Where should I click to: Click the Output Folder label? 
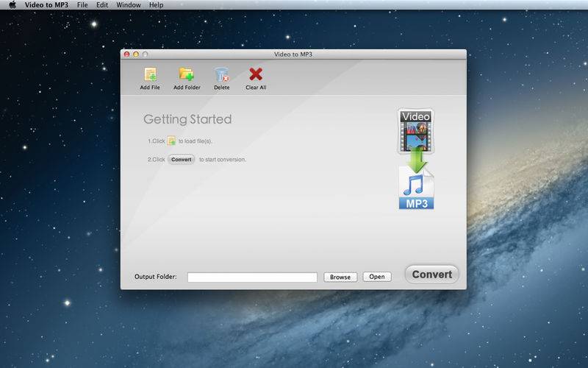(155, 277)
